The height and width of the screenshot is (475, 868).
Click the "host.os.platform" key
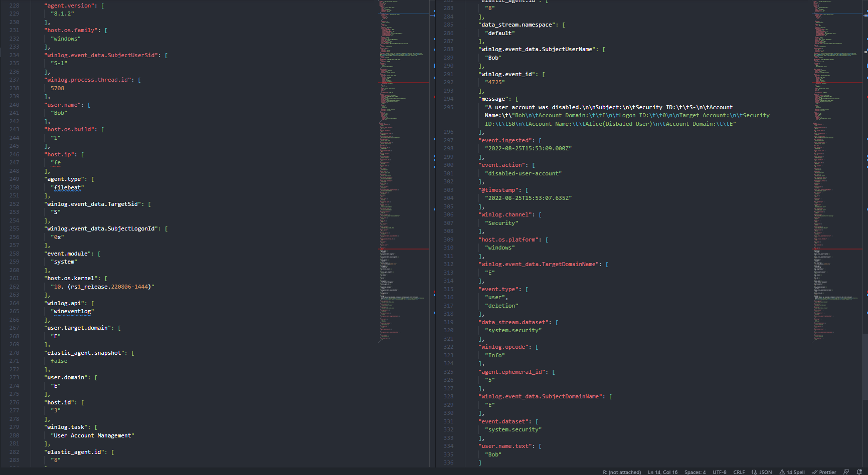pos(508,240)
